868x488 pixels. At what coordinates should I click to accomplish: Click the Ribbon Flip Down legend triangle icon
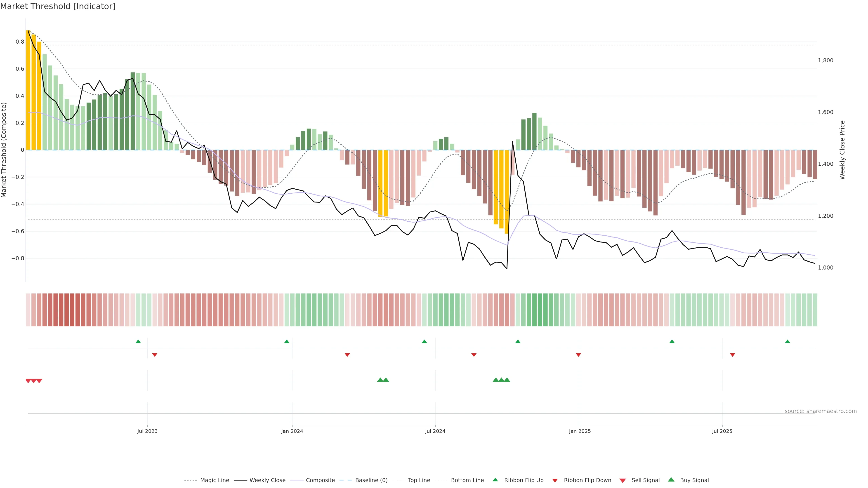click(x=555, y=480)
